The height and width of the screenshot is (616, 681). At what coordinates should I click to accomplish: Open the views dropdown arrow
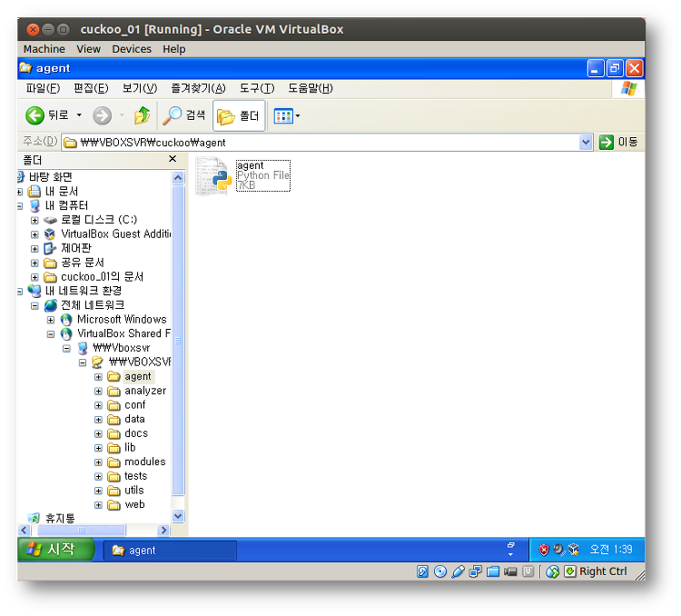click(298, 116)
